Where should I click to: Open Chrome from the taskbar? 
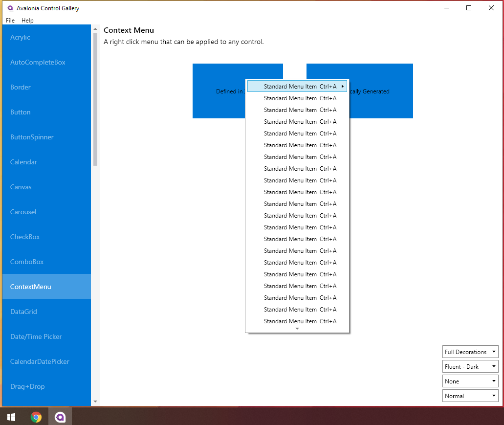pyautogui.click(x=36, y=417)
